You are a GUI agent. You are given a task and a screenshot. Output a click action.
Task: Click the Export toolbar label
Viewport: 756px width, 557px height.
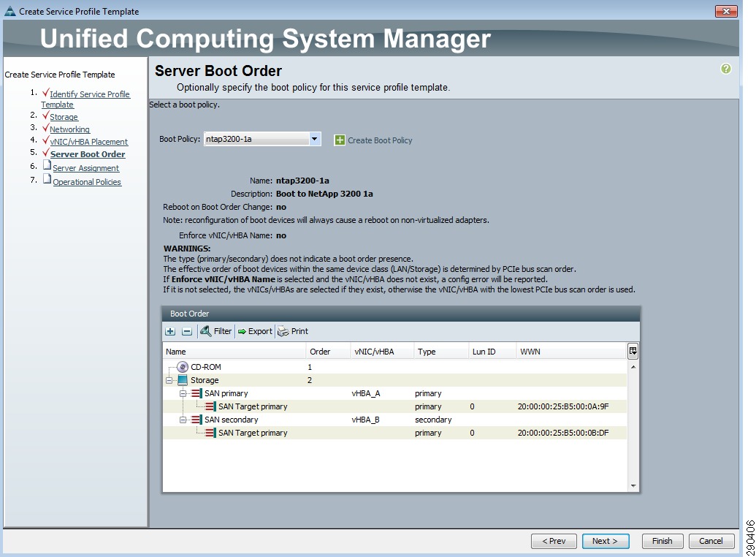coord(260,331)
